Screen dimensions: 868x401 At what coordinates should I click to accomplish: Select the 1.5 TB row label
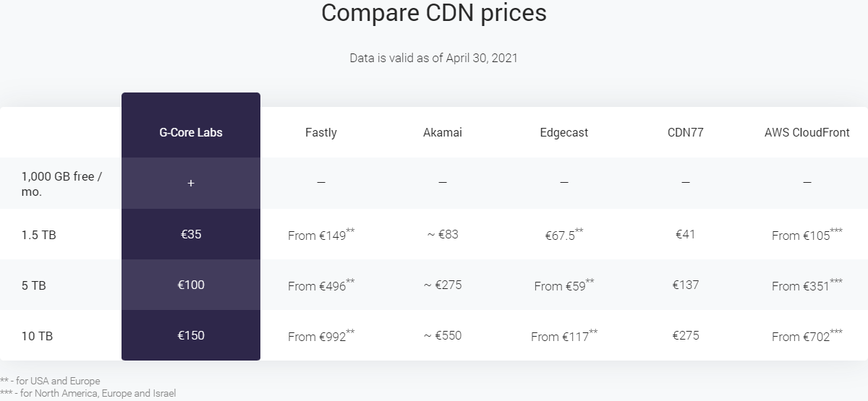39,235
